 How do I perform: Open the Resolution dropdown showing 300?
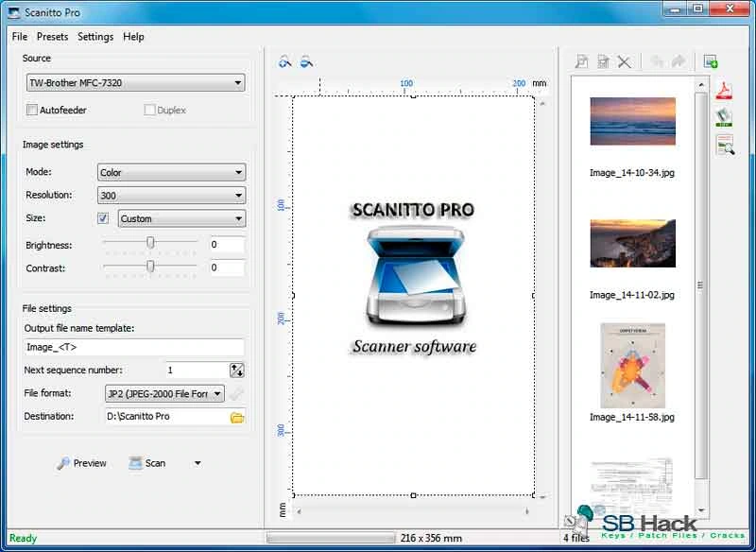172,196
